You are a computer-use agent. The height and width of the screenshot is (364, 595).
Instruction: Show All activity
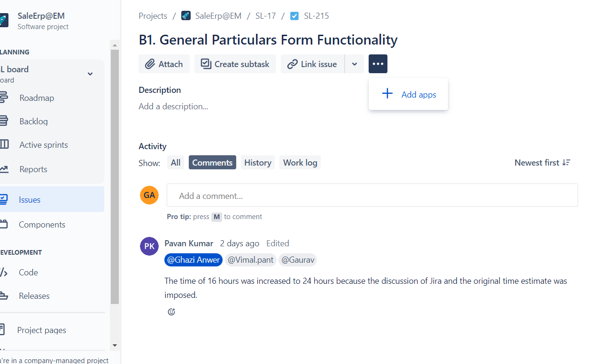[x=176, y=162]
